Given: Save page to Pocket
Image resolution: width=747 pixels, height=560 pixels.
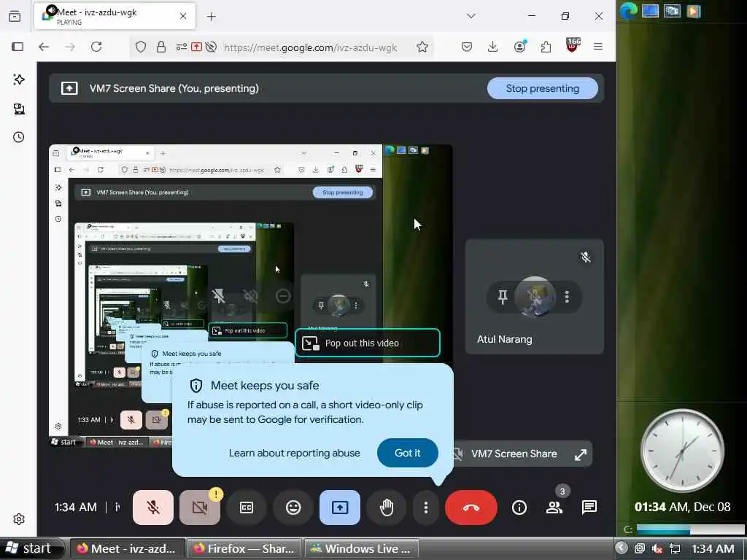Looking at the screenshot, I should [467, 47].
